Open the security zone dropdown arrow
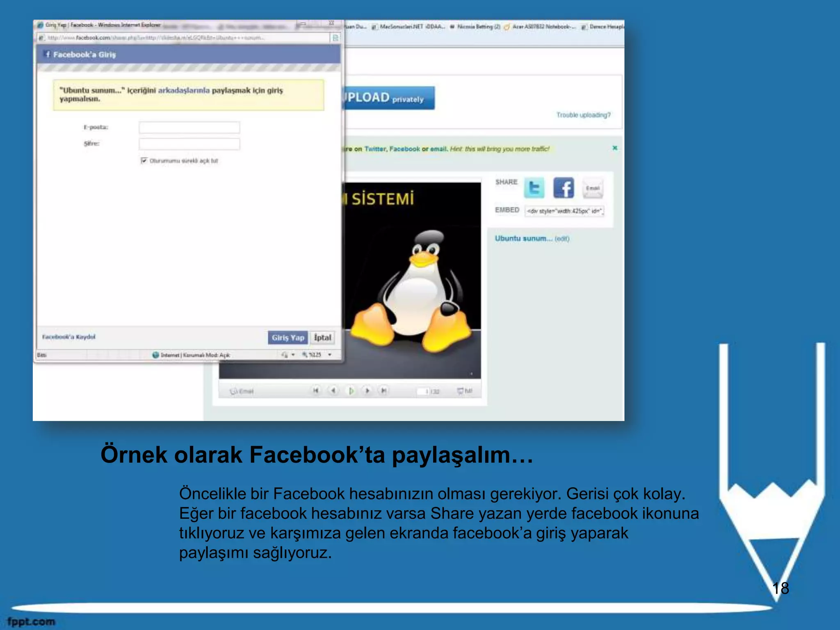This screenshot has width=840, height=630. click(293, 355)
